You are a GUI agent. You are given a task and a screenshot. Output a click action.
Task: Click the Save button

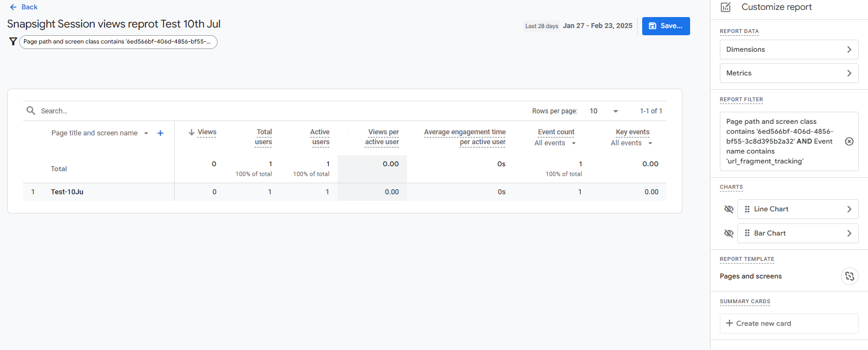[665, 26]
